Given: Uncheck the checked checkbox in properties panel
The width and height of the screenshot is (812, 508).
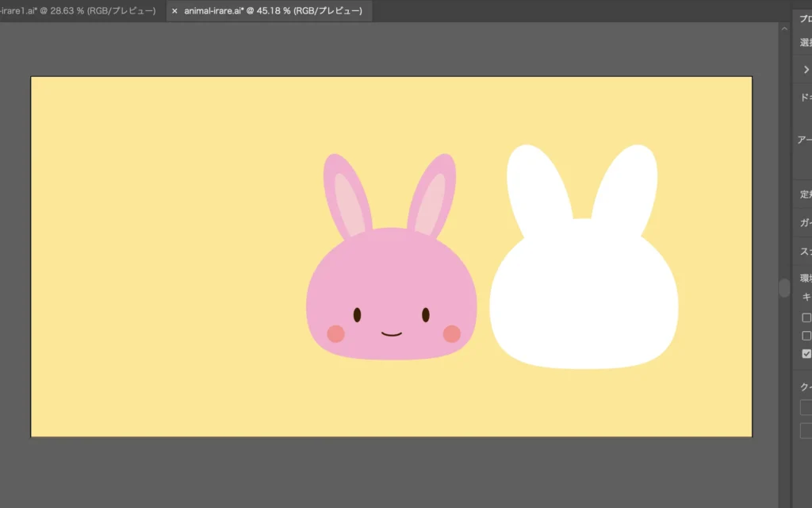Looking at the screenshot, I should (x=806, y=354).
